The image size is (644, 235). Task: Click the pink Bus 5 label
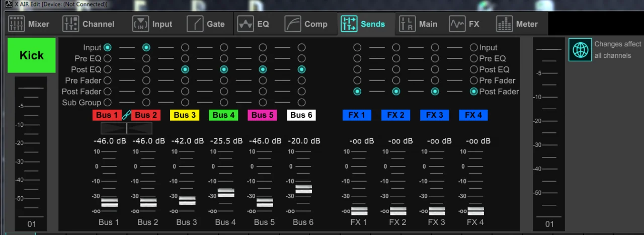(x=263, y=115)
